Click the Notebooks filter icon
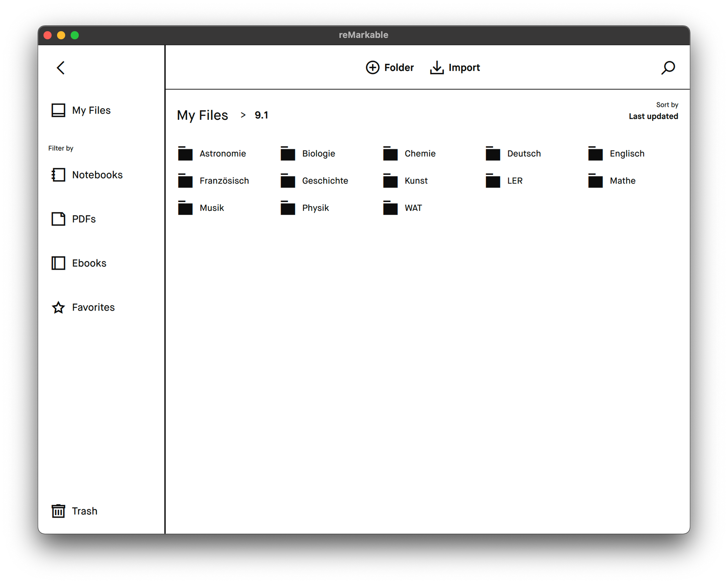Viewport: 728px width, 584px height. pyautogui.click(x=58, y=175)
